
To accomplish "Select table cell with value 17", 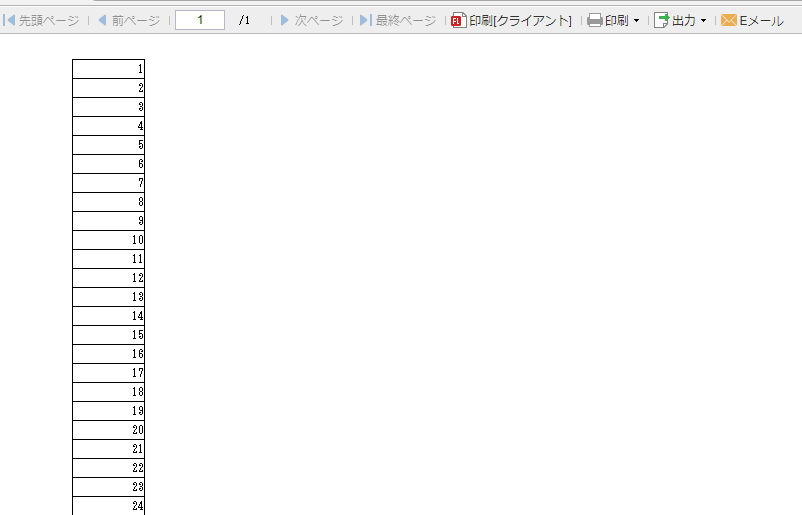I will (x=108, y=373).
